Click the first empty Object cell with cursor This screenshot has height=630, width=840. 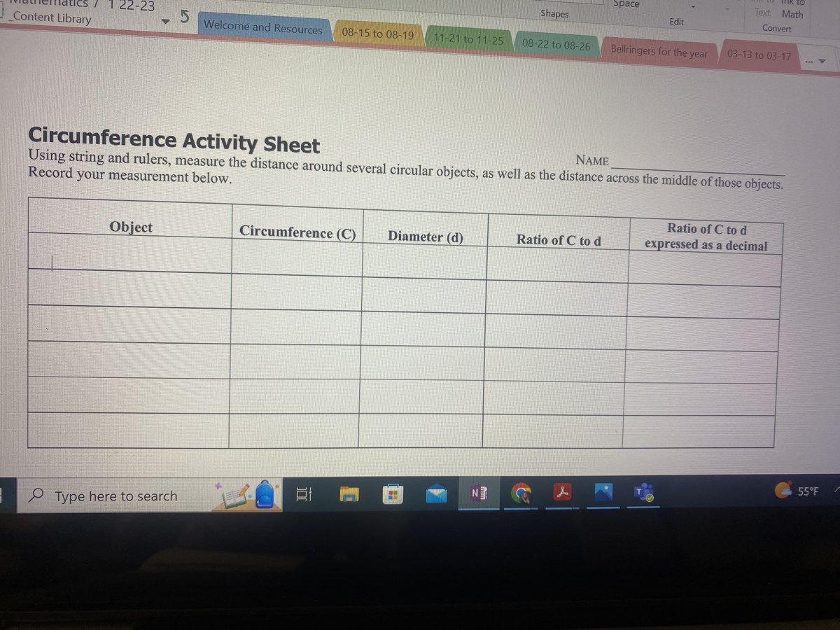129,253
